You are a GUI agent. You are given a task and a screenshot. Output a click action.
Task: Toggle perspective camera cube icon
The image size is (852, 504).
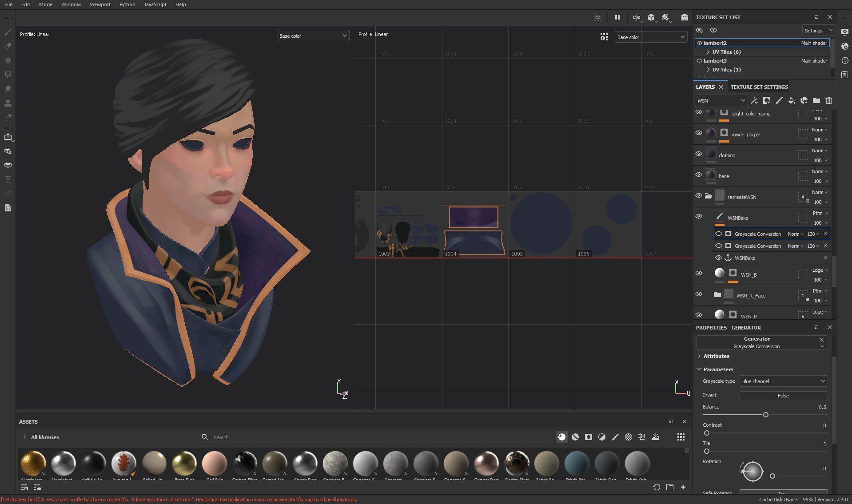click(x=651, y=17)
